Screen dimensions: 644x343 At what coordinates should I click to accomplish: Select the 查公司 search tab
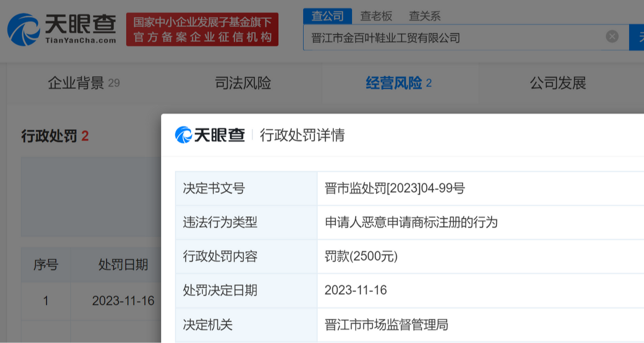(x=327, y=16)
